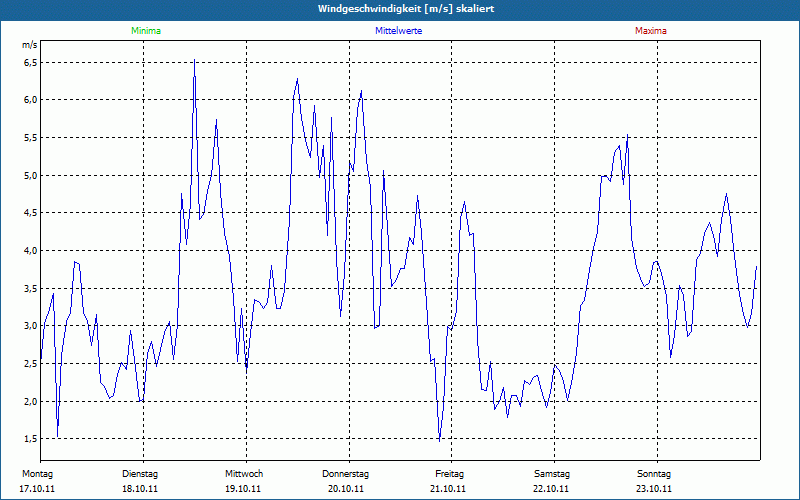The width and height of the screenshot is (800, 500).
Task: Click the m/s axis unit label
Action: (x=30, y=45)
